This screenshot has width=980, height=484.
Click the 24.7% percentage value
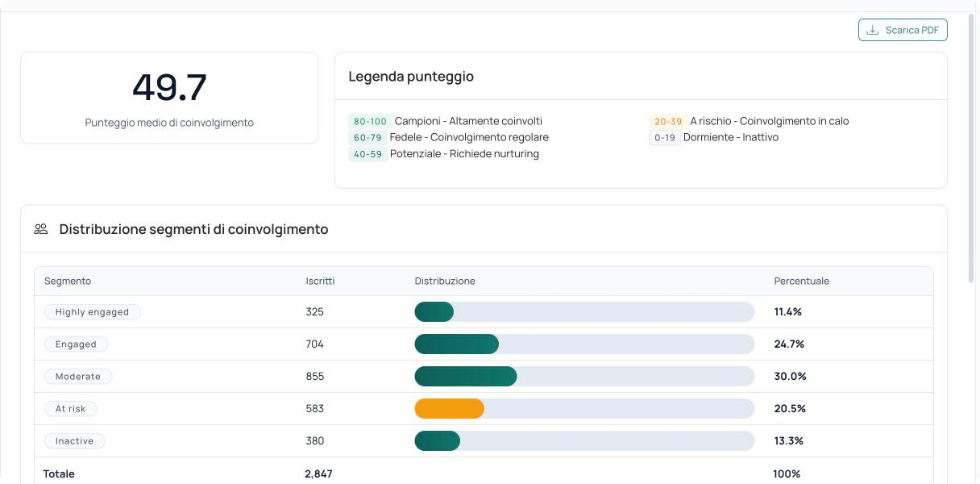pyautogui.click(x=789, y=344)
